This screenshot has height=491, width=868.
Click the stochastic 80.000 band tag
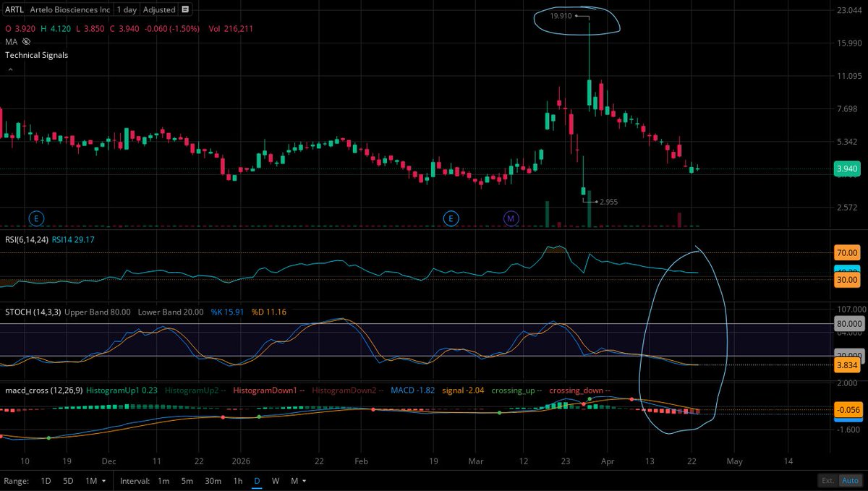pyautogui.click(x=849, y=324)
